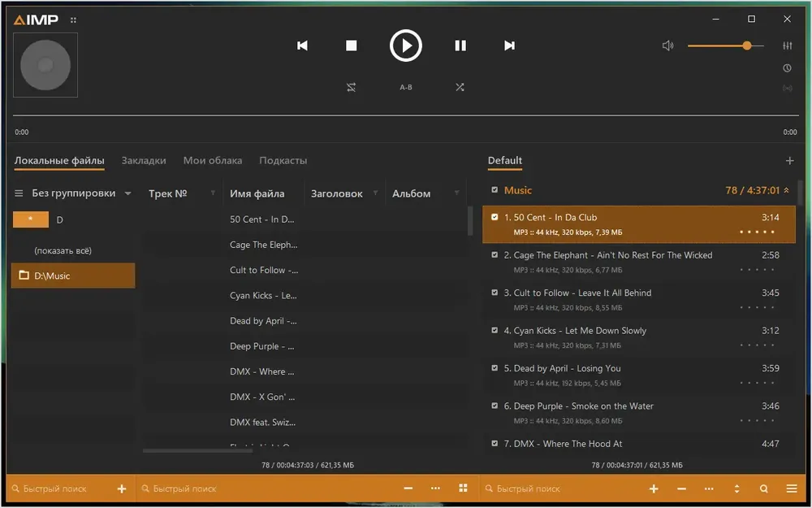
Task: Select the D letter filter
Action: pos(59,219)
